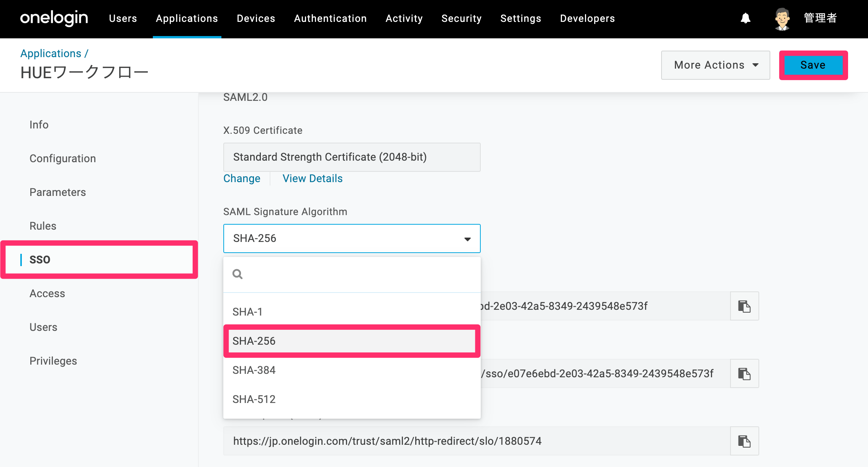The image size is (868, 467).
Task: Click the HUEワークフロー page title
Action: [x=84, y=72]
